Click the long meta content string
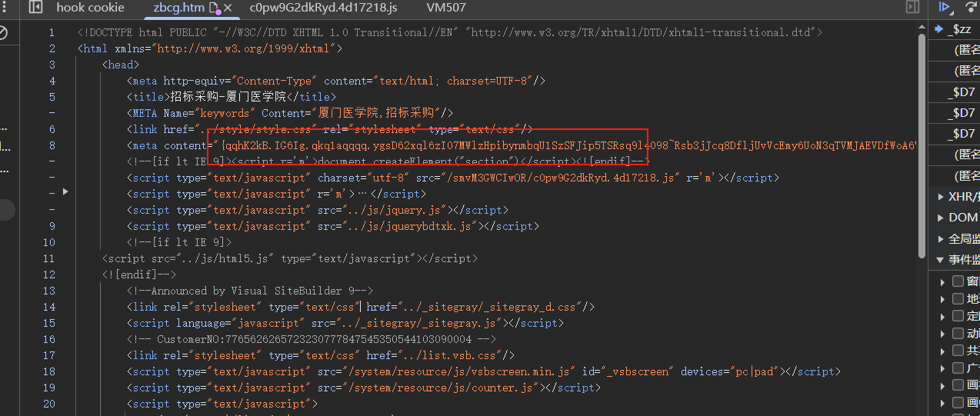 pos(568,145)
